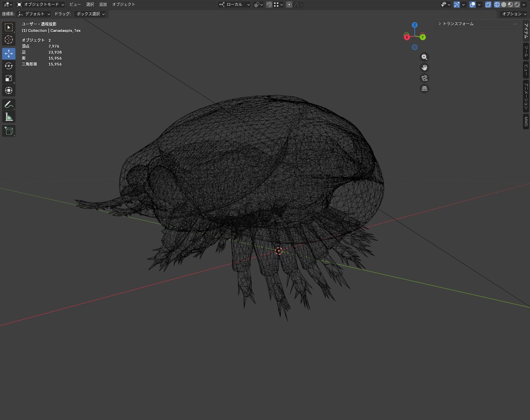Click the ユーザー・透視投影 view label
530x420 pixels.
39,24
